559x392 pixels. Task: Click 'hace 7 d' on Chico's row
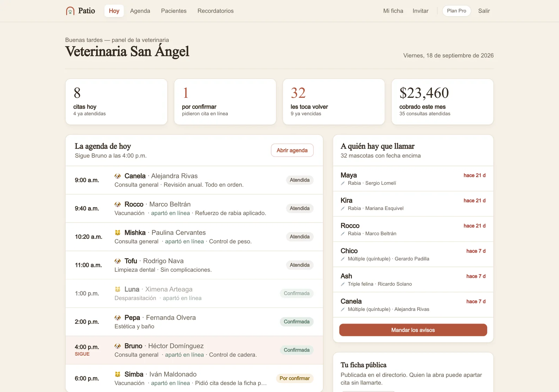476,251
